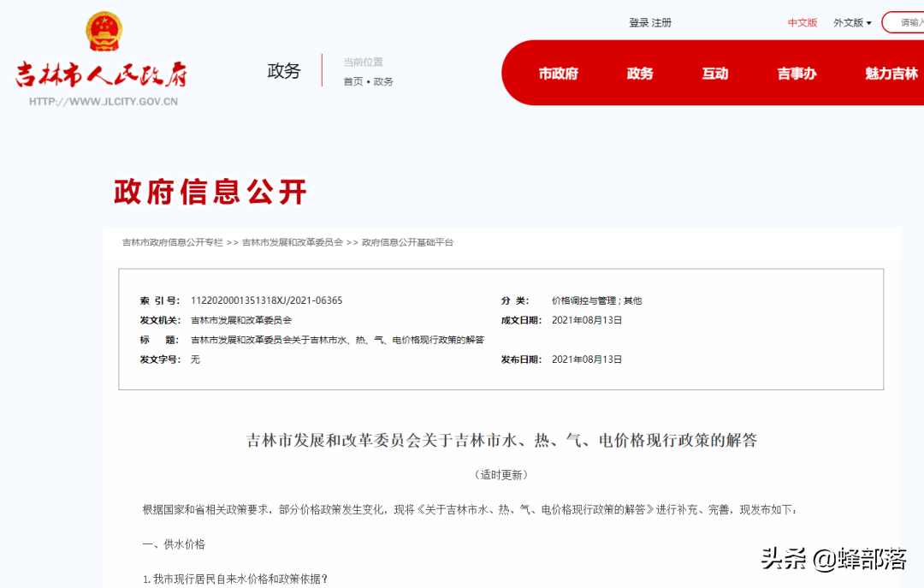Screen dimensions: 924x588
Task: Open the 吉事办 navigation menu
Action: click(797, 74)
